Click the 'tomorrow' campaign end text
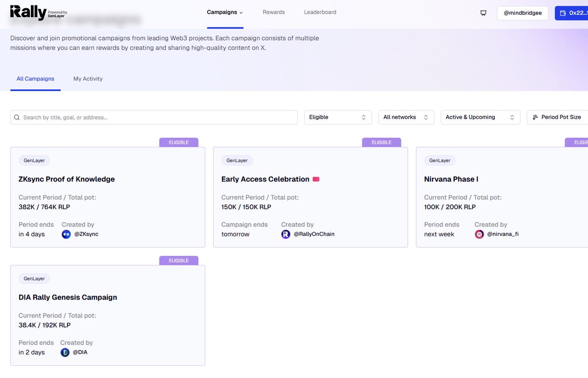The width and height of the screenshot is (588, 378). click(x=235, y=234)
